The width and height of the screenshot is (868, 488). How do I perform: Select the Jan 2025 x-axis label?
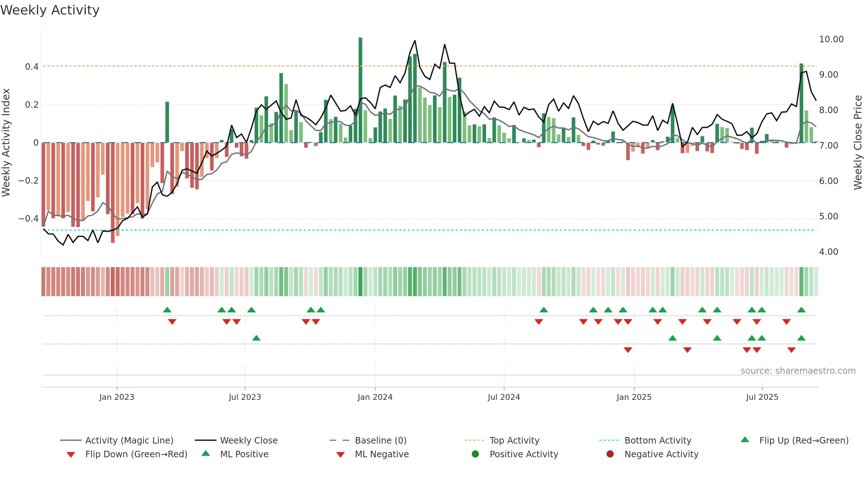click(634, 397)
